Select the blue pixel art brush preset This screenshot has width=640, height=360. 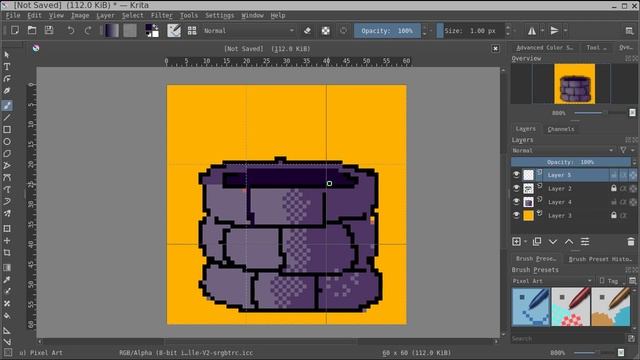point(531,307)
